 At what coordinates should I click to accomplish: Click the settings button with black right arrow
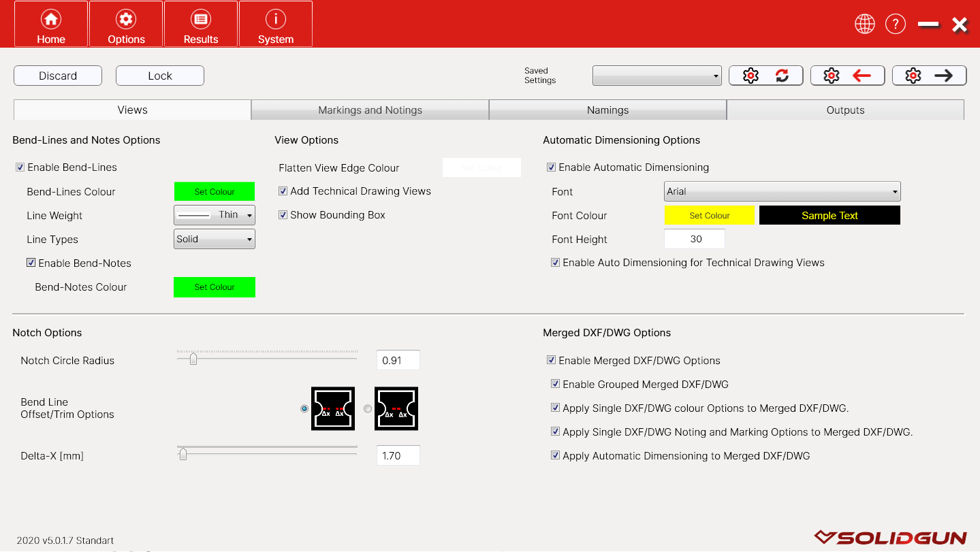[929, 76]
